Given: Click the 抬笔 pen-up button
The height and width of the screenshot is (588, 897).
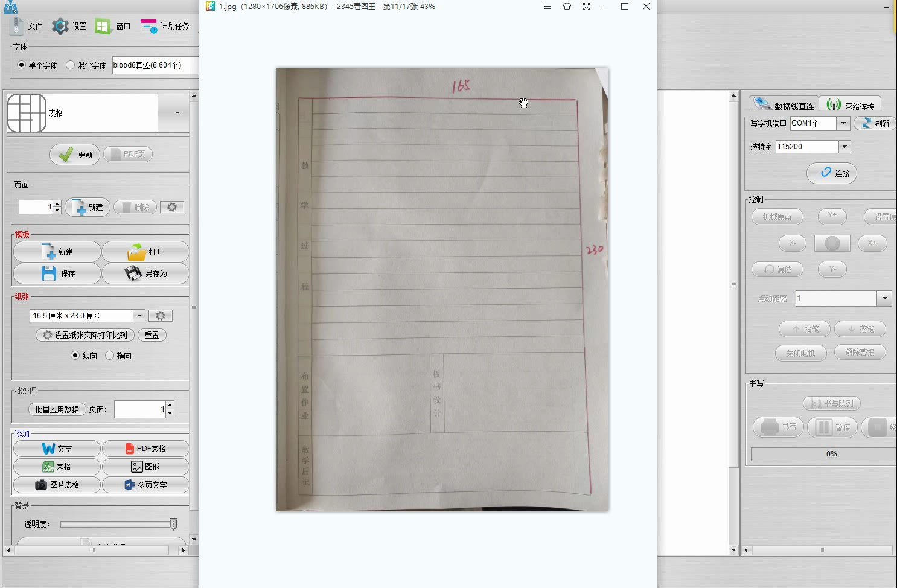Looking at the screenshot, I should (805, 329).
